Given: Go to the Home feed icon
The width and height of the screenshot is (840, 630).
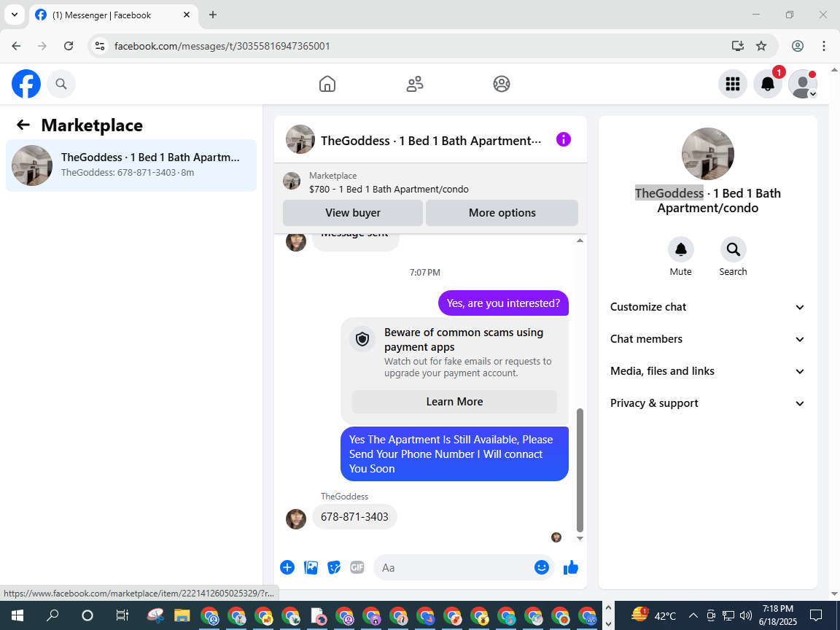Looking at the screenshot, I should [x=327, y=84].
